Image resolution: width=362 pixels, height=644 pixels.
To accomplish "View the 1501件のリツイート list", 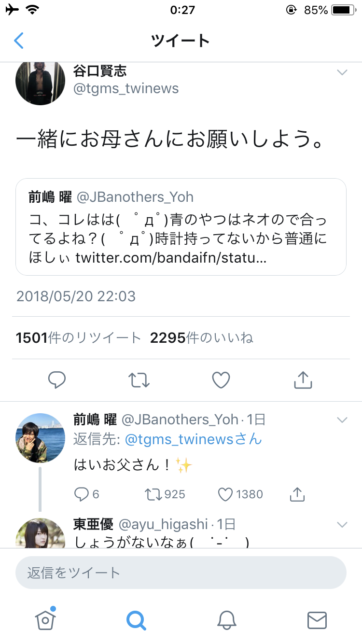I will click(78, 338).
